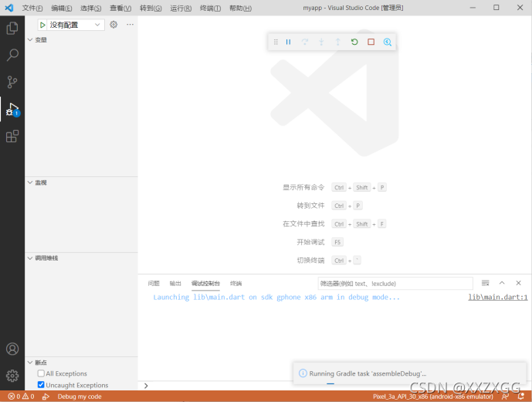Switch to the 输出 panel tab

175,283
